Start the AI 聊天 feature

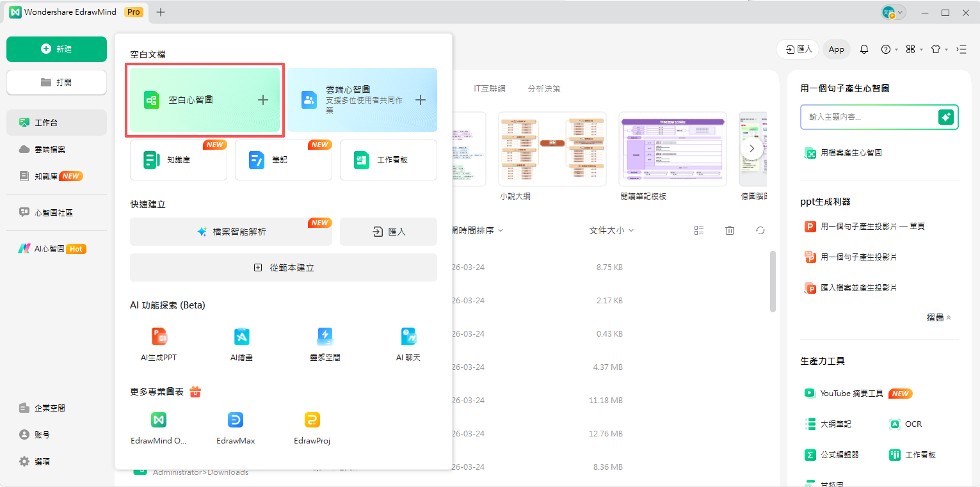point(408,342)
